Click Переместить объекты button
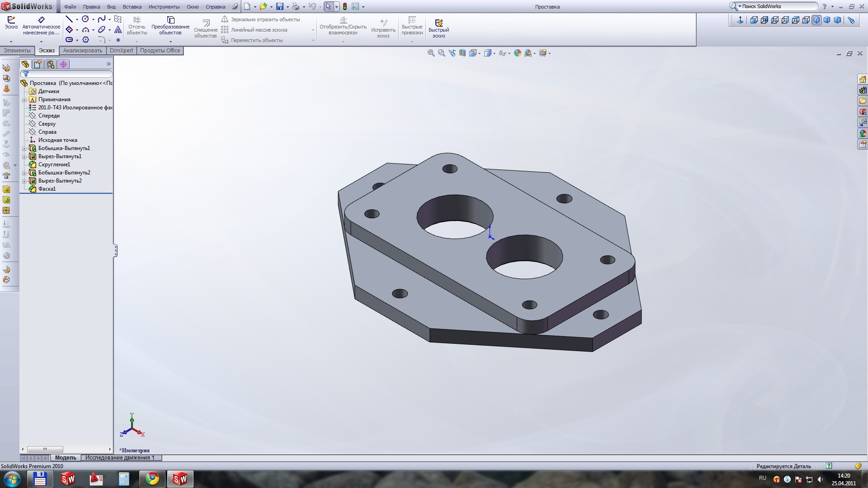868x488 pixels. pyautogui.click(x=252, y=40)
